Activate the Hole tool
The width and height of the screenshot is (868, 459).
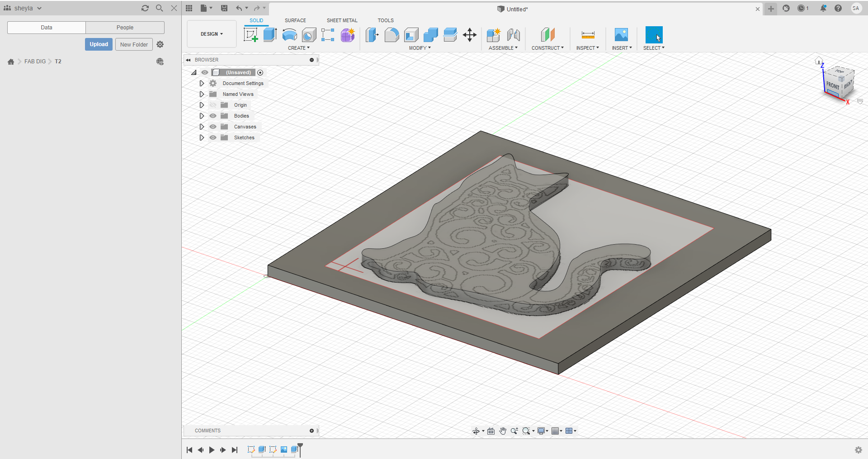coord(309,35)
